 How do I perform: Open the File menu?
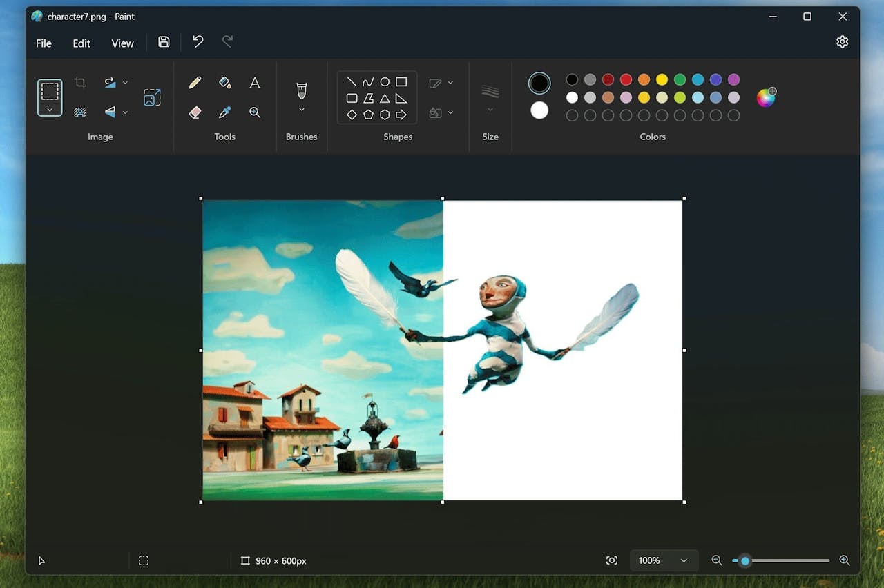click(44, 43)
